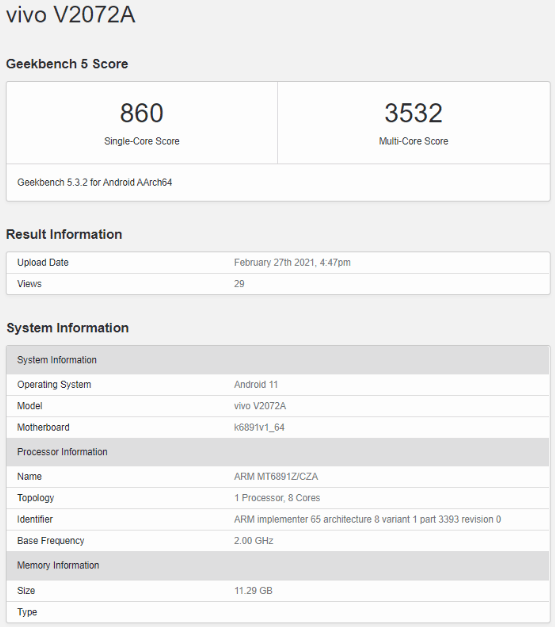Screen dimensions: 555x627
Task: Select the '11.29 GB' memory size
Action: click(253, 591)
